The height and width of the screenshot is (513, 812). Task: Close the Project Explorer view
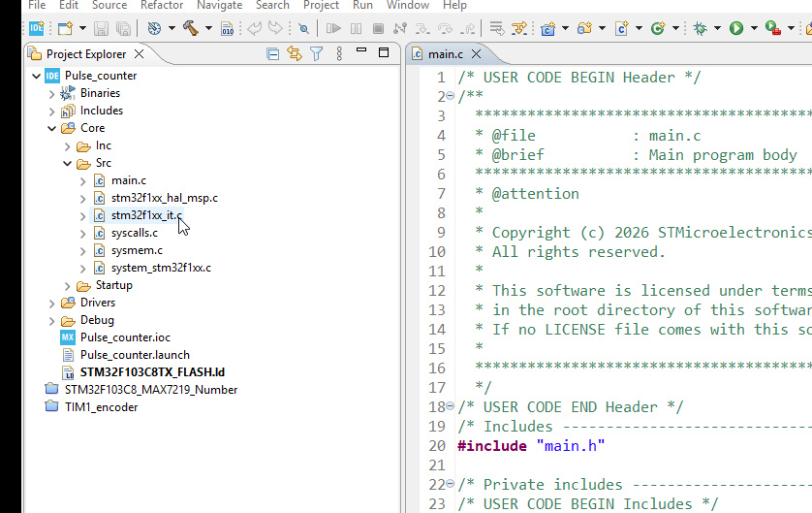(x=139, y=54)
